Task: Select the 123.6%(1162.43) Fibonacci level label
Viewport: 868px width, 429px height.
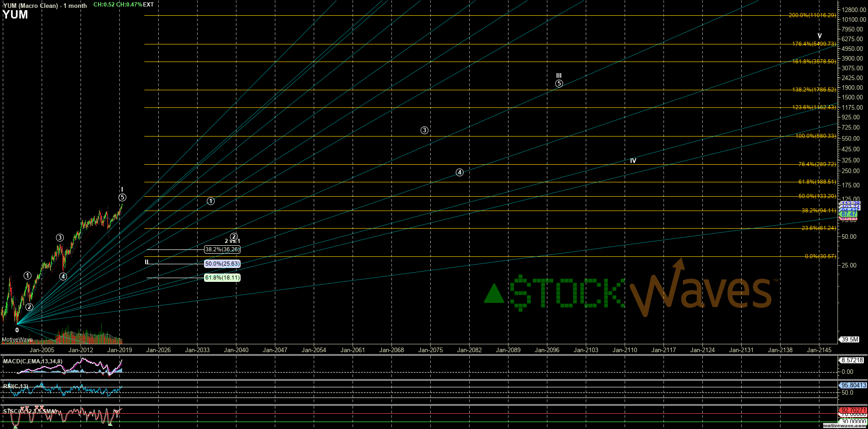Action: (x=814, y=107)
